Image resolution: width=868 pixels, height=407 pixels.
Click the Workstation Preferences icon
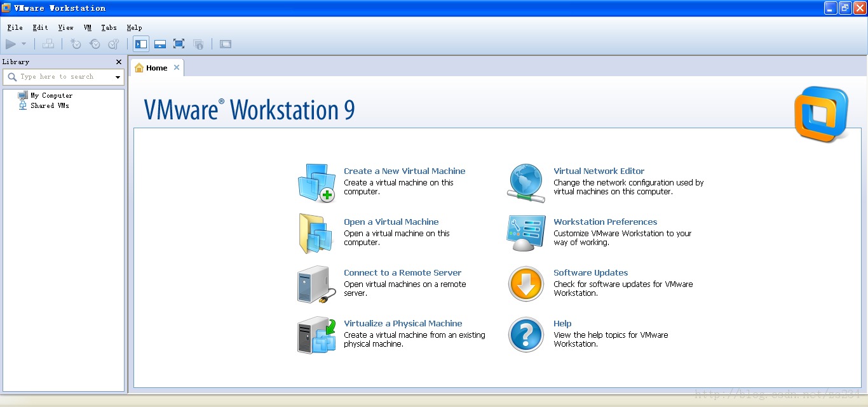click(526, 234)
